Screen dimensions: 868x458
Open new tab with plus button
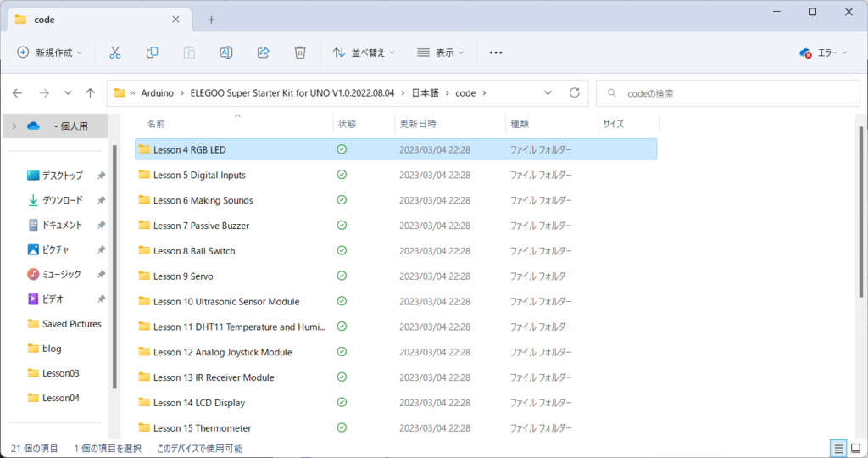click(x=211, y=20)
